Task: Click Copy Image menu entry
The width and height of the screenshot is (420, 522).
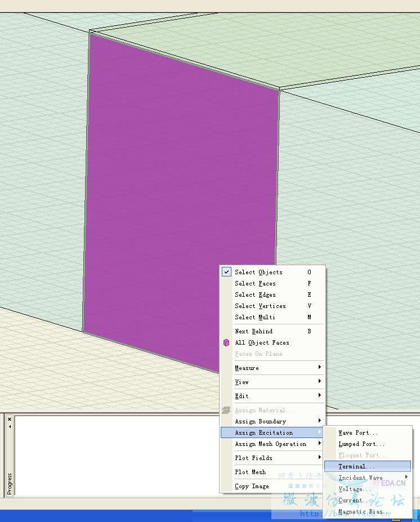Action: tap(272, 486)
